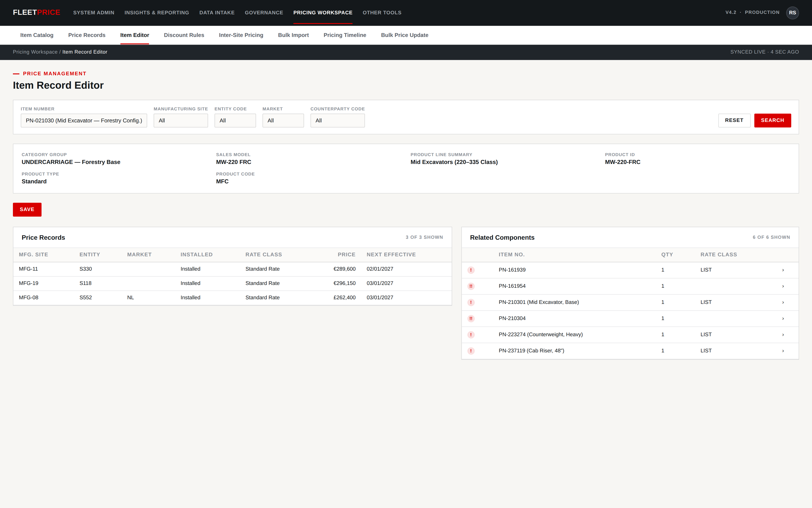The image size is (812, 508).
Task: Open the Data Intake menu
Action: pyautogui.click(x=217, y=12)
